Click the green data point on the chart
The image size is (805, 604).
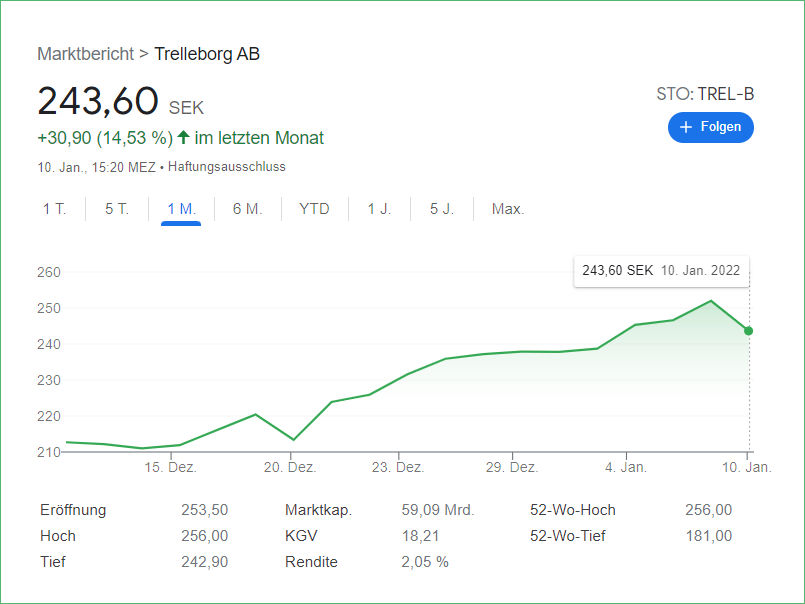tap(749, 331)
